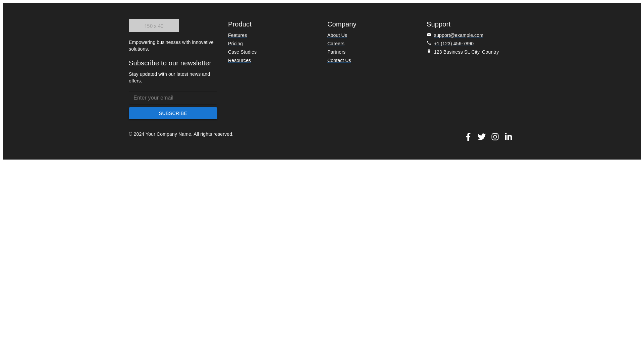
Task: Click the Enter your email field
Action: point(173,98)
